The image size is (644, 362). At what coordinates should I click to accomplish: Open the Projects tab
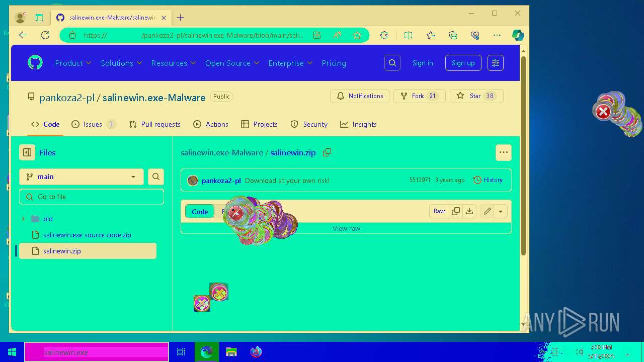pyautogui.click(x=259, y=124)
